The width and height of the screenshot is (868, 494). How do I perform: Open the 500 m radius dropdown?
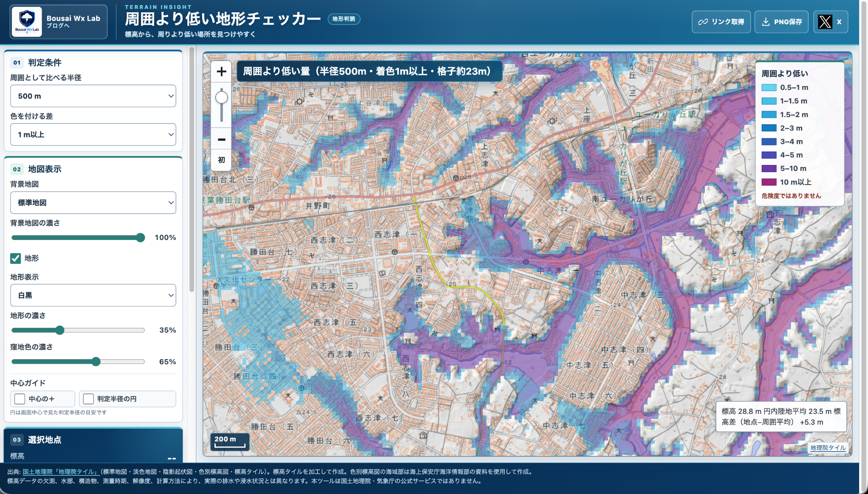pos(93,96)
